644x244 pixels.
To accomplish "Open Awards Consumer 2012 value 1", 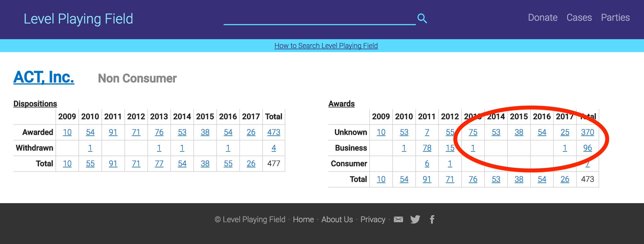I will click(x=450, y=164).
